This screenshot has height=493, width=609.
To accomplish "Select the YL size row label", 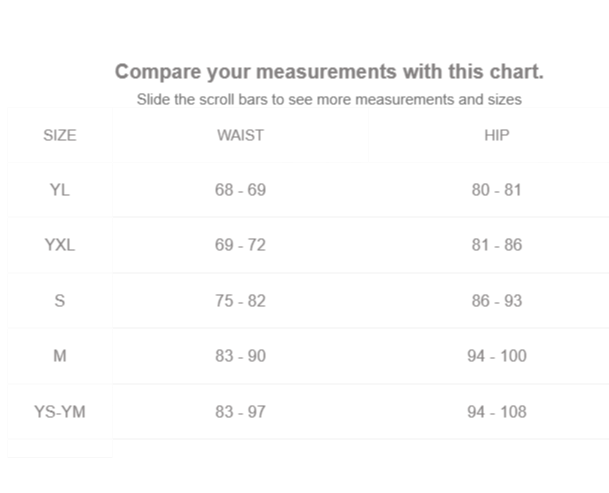I will click(x=60, y=190).
